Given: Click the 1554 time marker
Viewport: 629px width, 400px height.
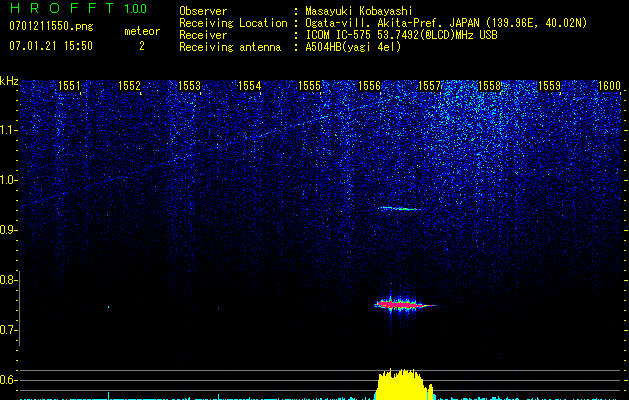Looking at the screenshot, I should click(x=250, y=86).
